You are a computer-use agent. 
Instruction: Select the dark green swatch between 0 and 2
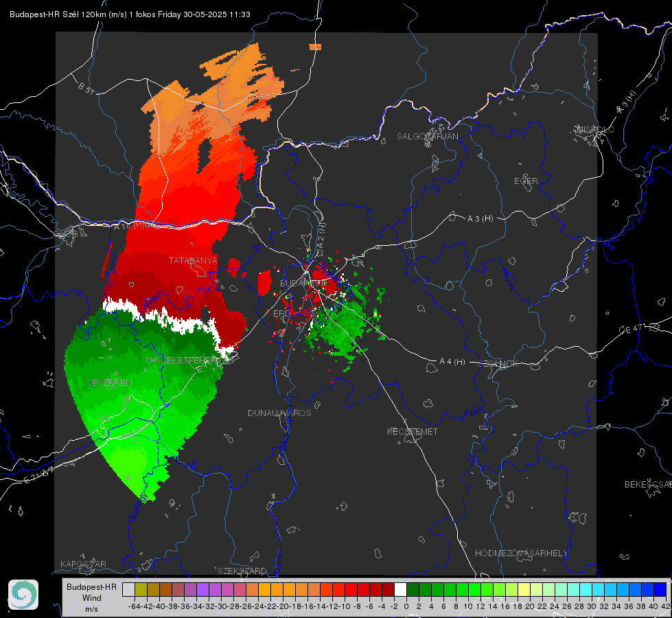click(x=413, y=589)
